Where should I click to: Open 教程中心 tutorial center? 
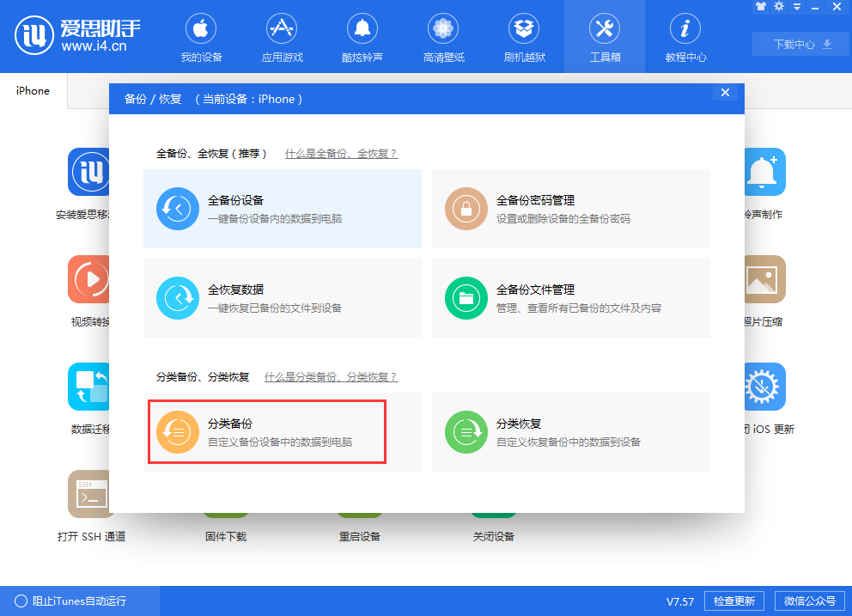click(x=685, y=38)
